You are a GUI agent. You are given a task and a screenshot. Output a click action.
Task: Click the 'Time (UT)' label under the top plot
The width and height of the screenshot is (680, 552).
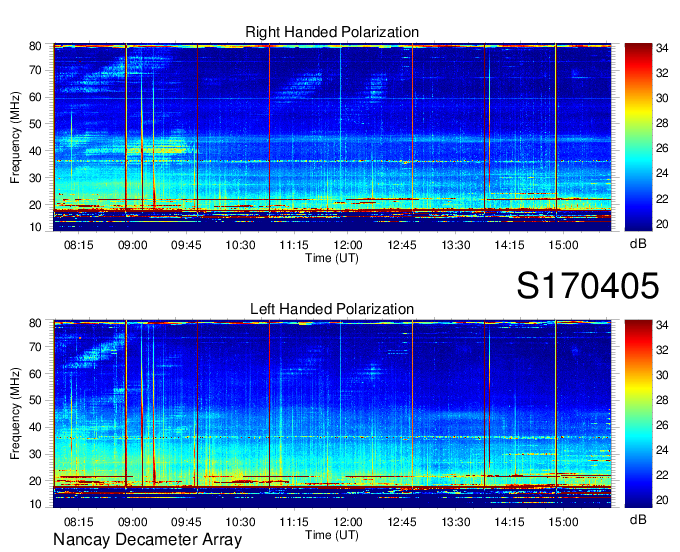click(332, 258)
